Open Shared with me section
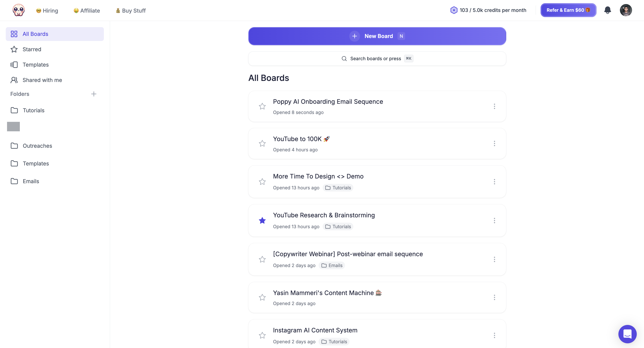 (42, 80)
